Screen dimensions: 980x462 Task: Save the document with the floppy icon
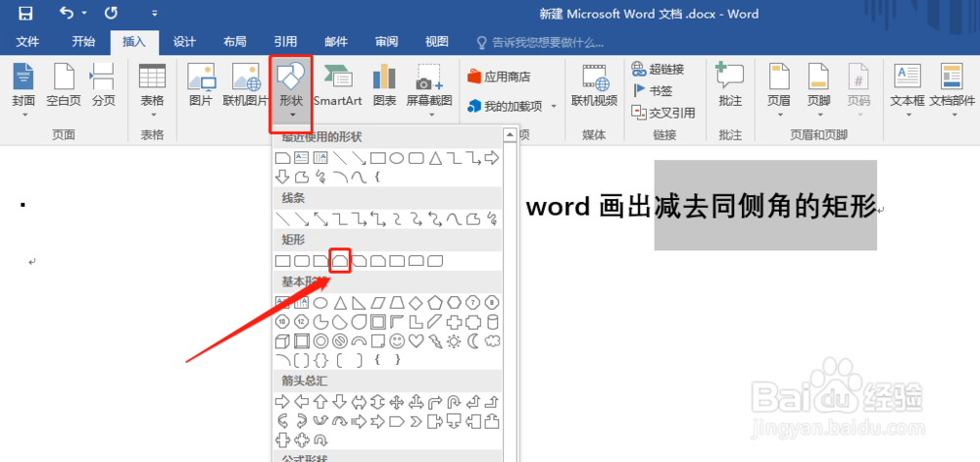pos(25,13)
